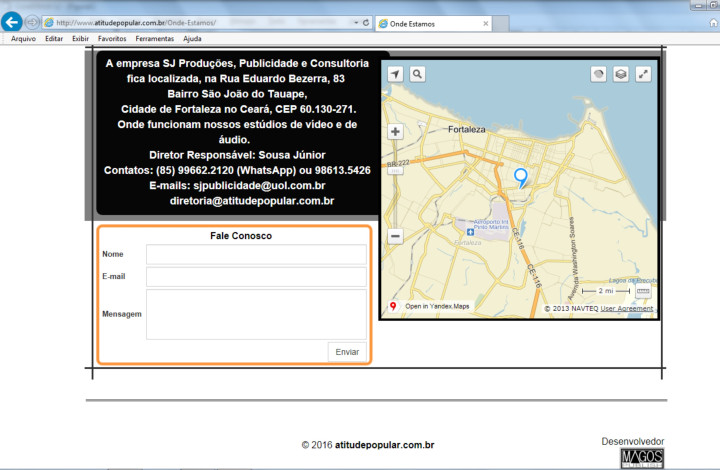Open the Ajuda menu
Screen dimensions: 720x470
(x=192, y=39)
